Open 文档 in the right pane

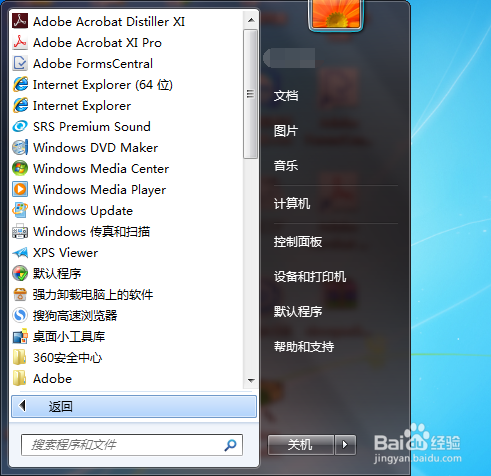click(x=286, y=96)
